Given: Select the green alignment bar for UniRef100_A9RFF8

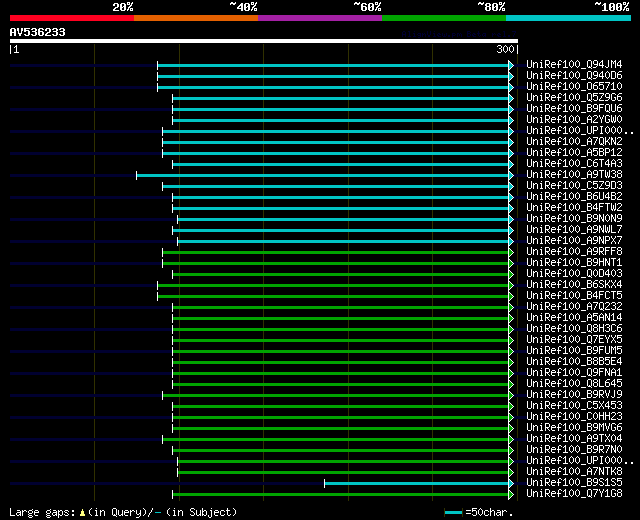Looking at the screenshot, I should (336, 253).
